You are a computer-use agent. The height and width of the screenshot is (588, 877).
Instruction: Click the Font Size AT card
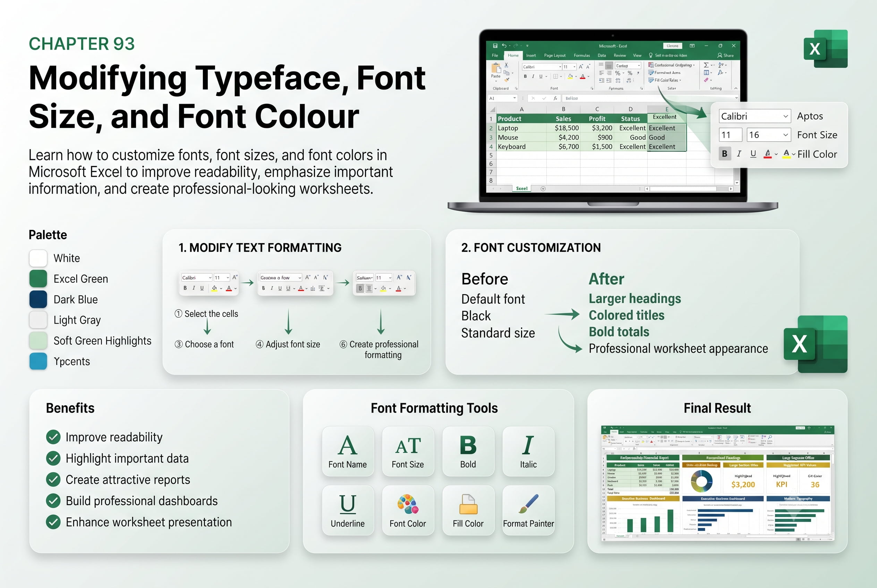pos(408,451)
